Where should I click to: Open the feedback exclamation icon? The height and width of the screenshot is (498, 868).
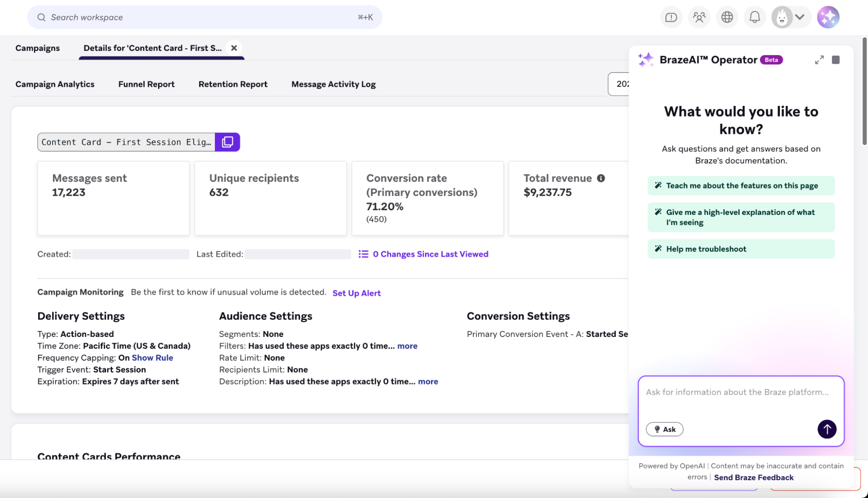coord(671,17)
